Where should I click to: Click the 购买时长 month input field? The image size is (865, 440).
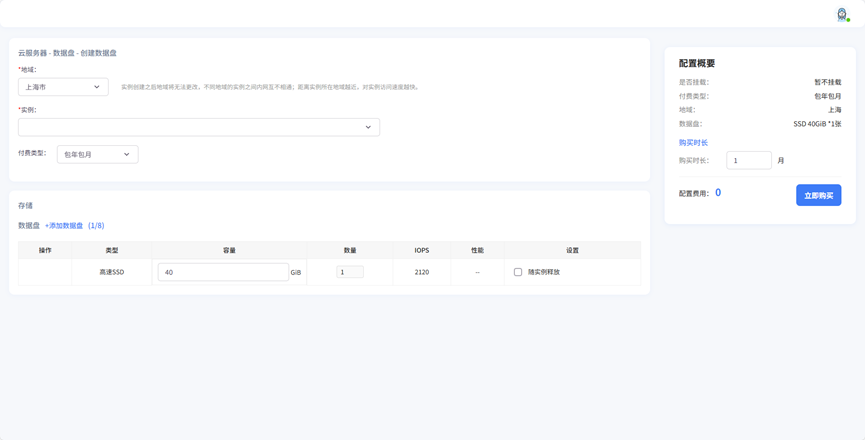748,160
